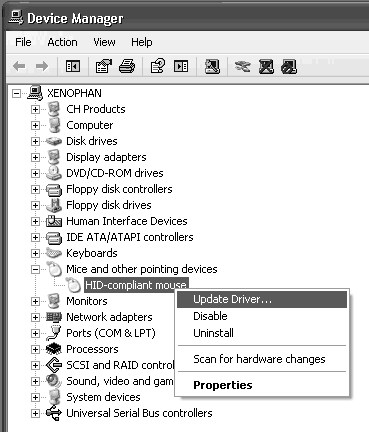
Task: Expand Universal Serial Bus controllers node
Action: (35, 414)
